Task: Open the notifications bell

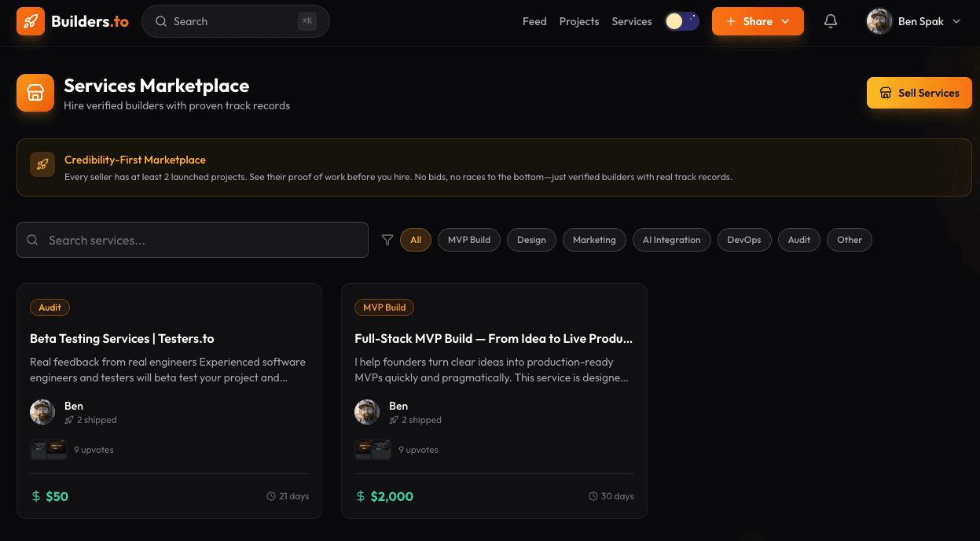Action: point(831,21)
